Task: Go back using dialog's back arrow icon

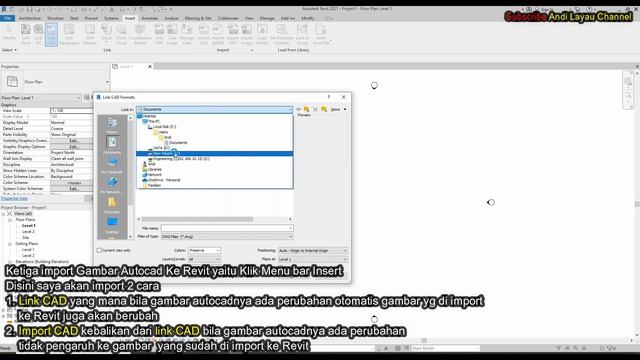Action: [x=298, y=109]
